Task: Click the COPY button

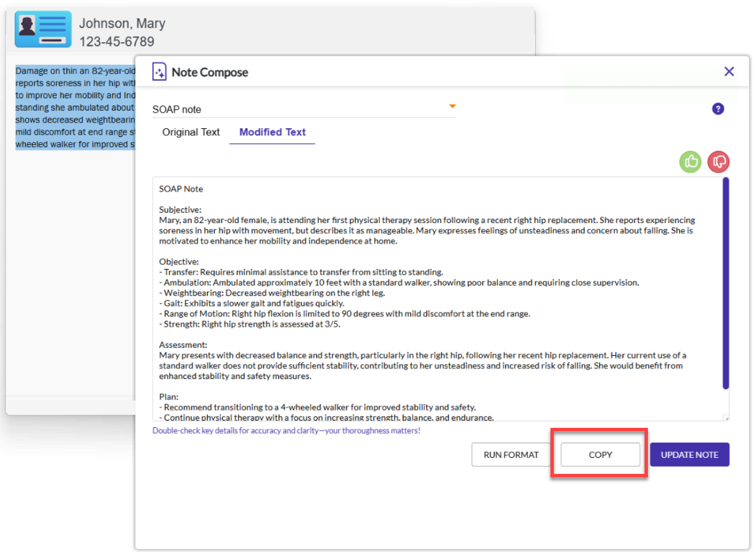Action: point(600,455)
